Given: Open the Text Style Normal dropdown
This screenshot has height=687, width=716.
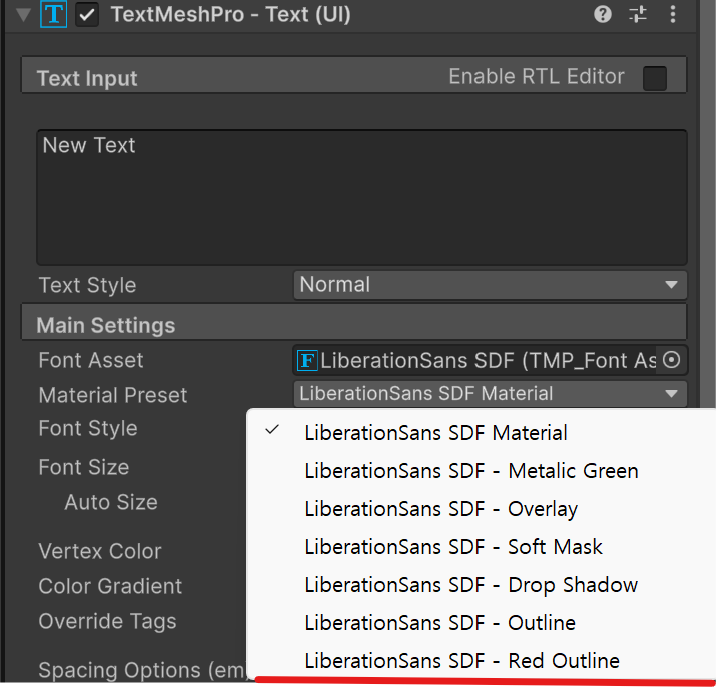Looking at the screenshot, I should pos(490,285).
